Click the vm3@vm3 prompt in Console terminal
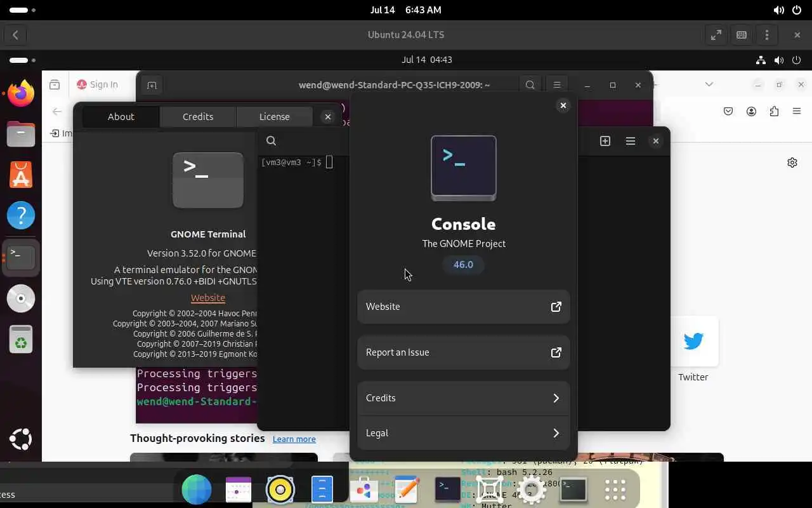Viewport: 812px width, 508px height. point(291,163)
